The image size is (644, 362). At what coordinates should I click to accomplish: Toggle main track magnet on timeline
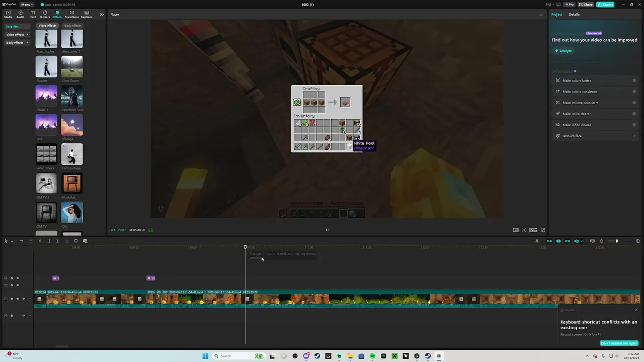pyautogui.click(x=549, y=241)
